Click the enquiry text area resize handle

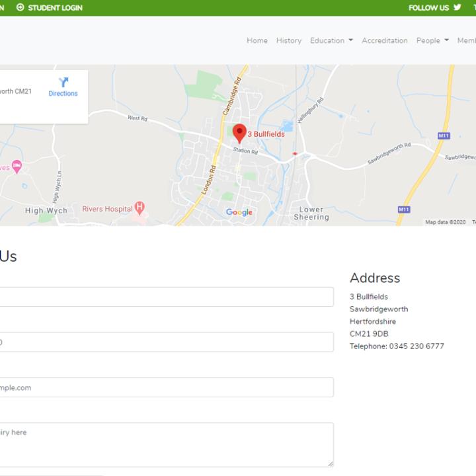[x=330, y=463]
